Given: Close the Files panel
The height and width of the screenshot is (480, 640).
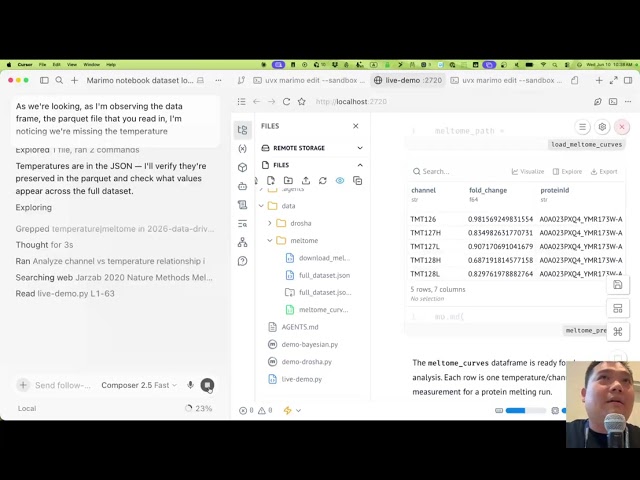Looking at the screenshot, I should pos(356,126).
